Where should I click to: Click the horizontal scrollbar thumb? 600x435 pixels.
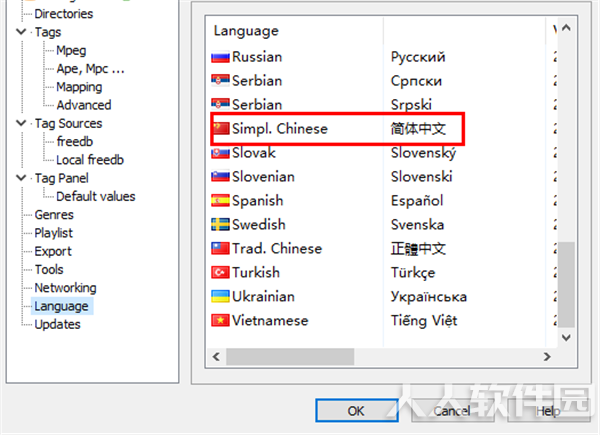290,357
